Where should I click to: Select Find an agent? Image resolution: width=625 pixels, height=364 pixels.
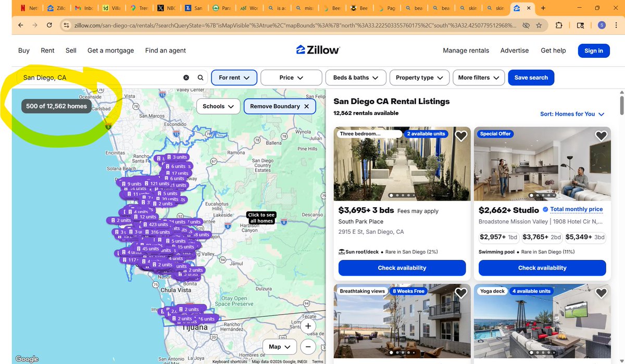coord(165,51)
